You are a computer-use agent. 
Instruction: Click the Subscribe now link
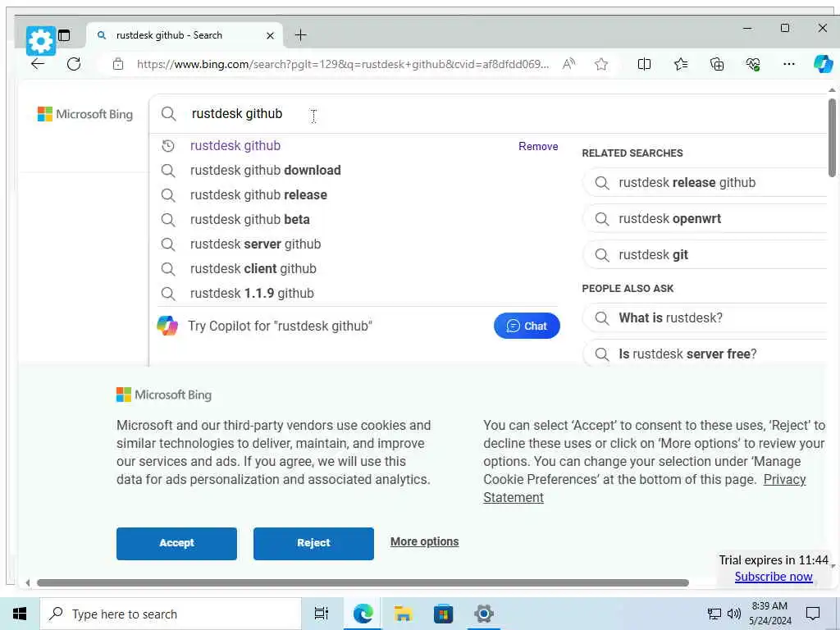pyautogui.click(x=773, y=577)
